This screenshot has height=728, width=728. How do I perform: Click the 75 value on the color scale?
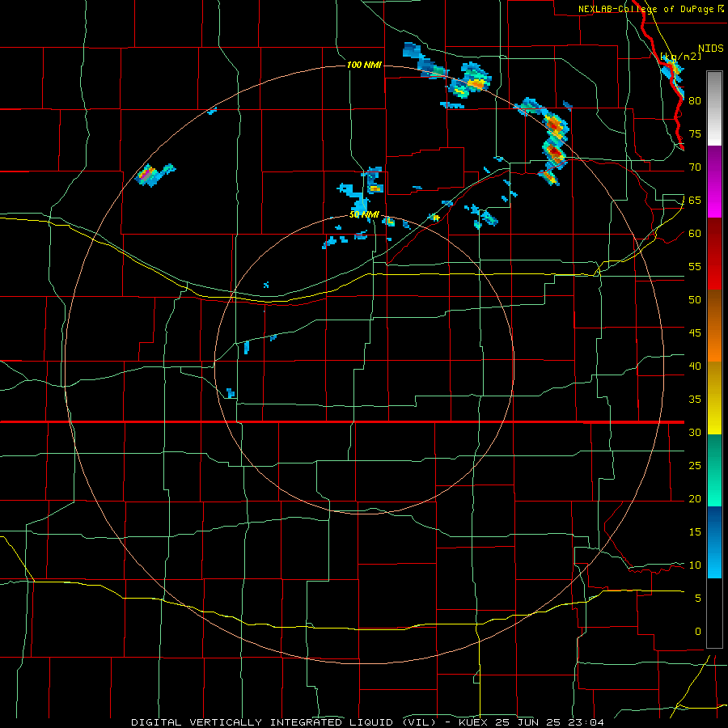tap(695, 133)
